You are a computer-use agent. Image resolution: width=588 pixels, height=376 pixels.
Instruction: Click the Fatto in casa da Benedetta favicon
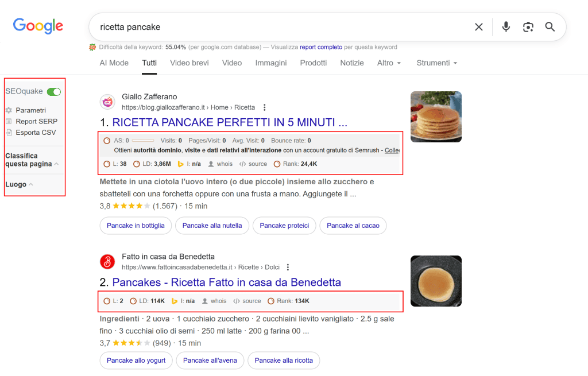[x=107, y=262]
